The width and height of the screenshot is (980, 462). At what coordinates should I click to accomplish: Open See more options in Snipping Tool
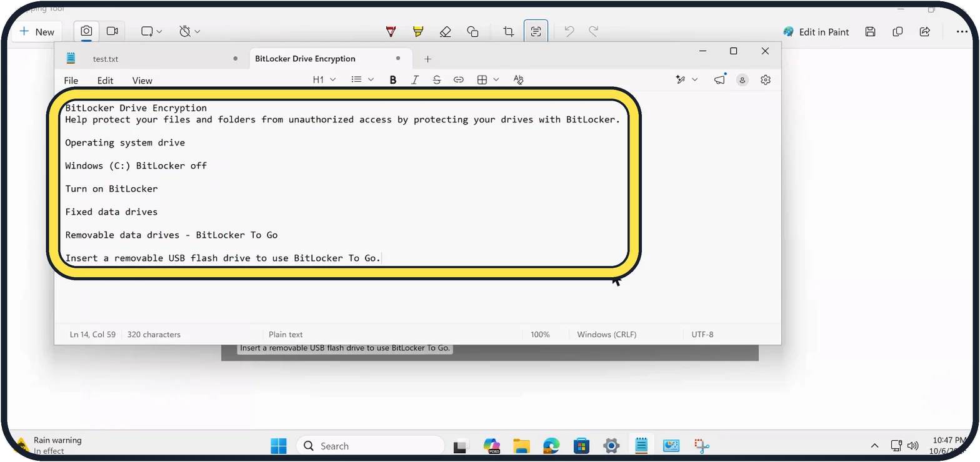pos(961,32)
